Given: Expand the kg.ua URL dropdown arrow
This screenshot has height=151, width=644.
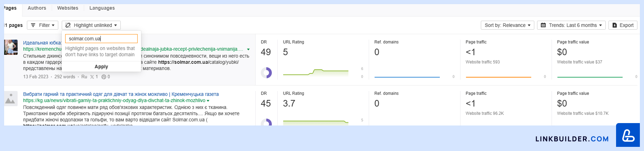Looking at the screenshot, I should click(x=208, y=101).
